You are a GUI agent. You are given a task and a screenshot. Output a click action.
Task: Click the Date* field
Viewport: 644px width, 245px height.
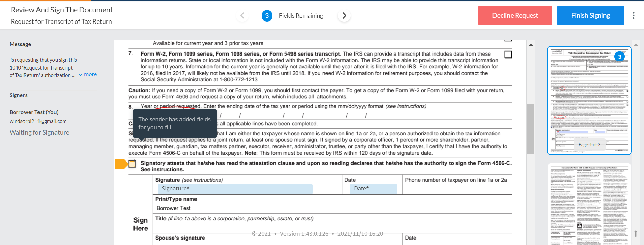(x=373, y=189)
